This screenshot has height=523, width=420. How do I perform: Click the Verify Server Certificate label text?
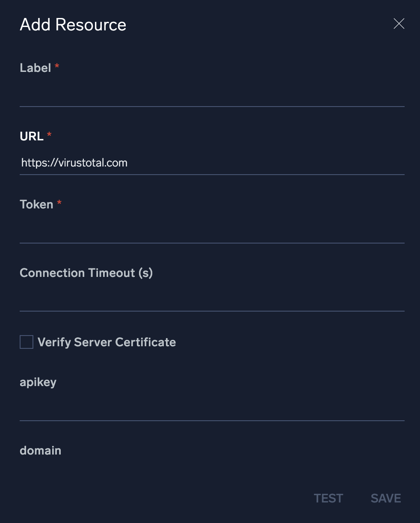pyautogui.click(x=107, y=342)
